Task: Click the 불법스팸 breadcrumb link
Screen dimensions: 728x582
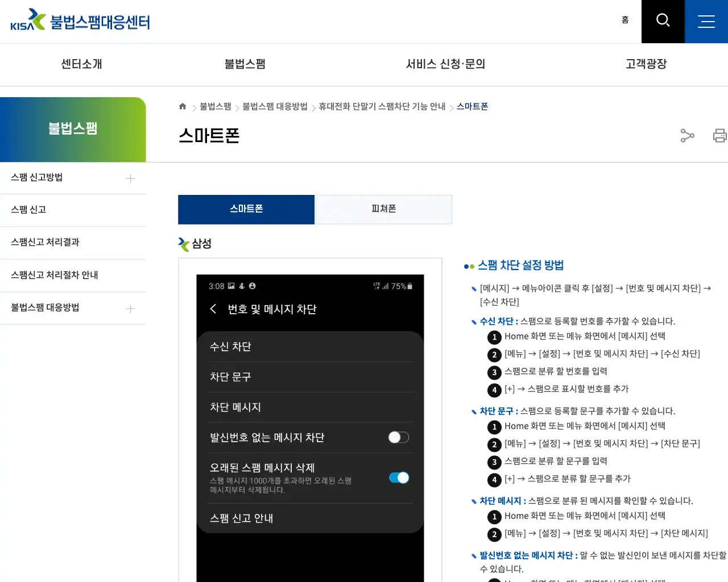Action: (215, 106)
